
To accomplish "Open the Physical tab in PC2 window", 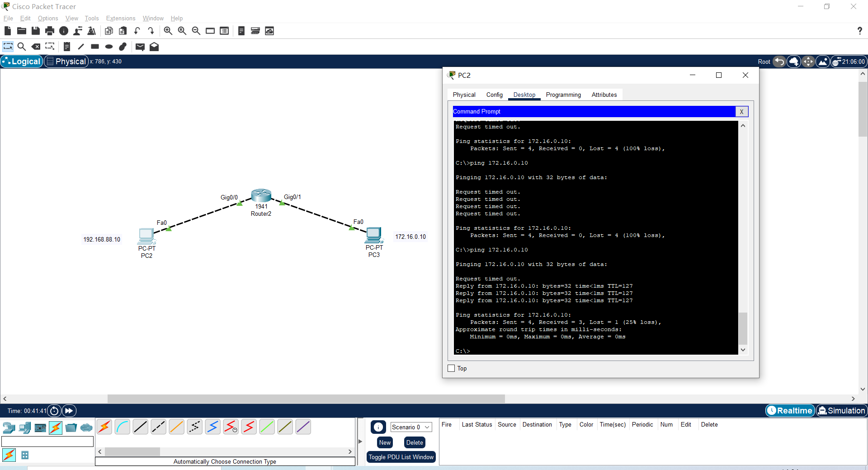I will (x=464, y=95).
